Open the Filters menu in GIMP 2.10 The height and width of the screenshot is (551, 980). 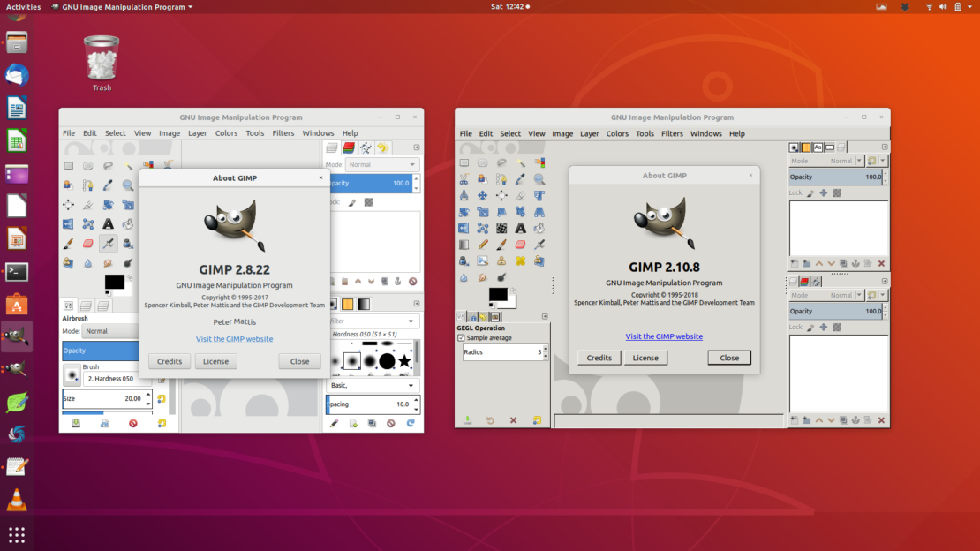click(672, 133)
